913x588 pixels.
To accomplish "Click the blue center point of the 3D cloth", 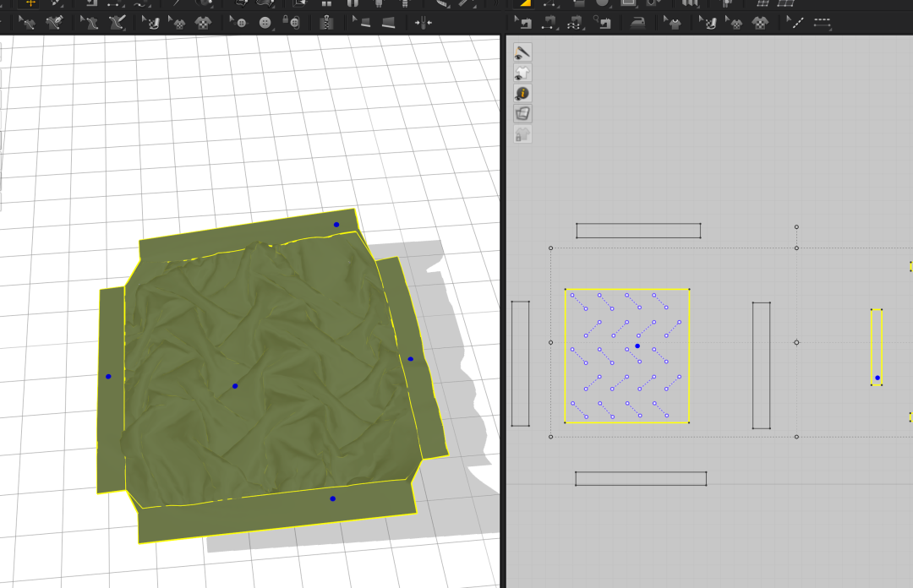I will pos(235,386).
